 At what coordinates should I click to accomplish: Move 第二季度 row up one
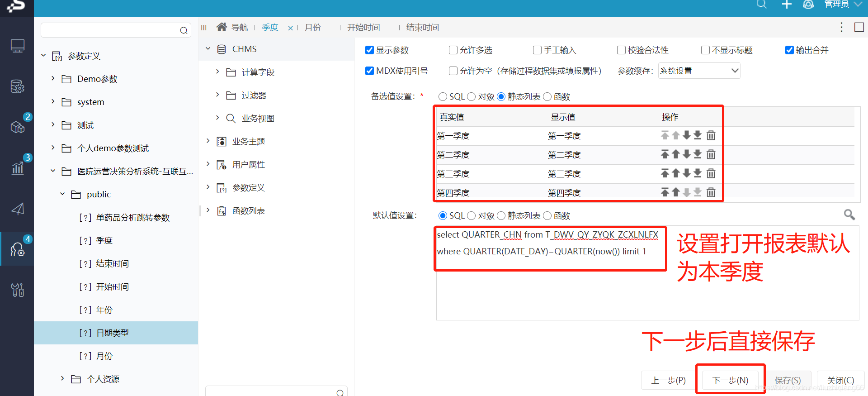(x=676, y=154)
